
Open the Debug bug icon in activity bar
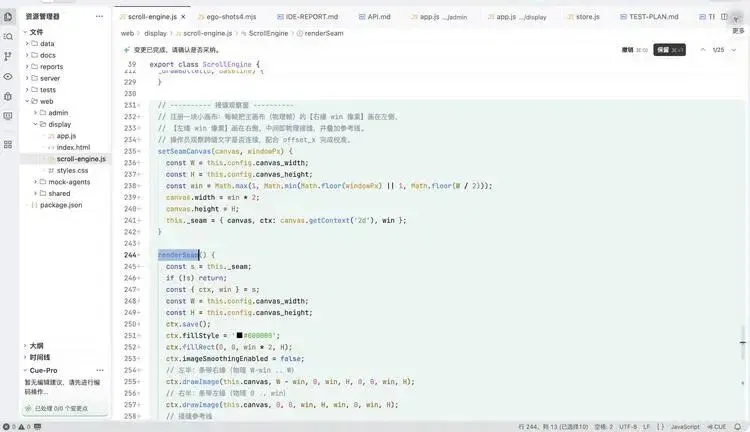coord(8,96)
